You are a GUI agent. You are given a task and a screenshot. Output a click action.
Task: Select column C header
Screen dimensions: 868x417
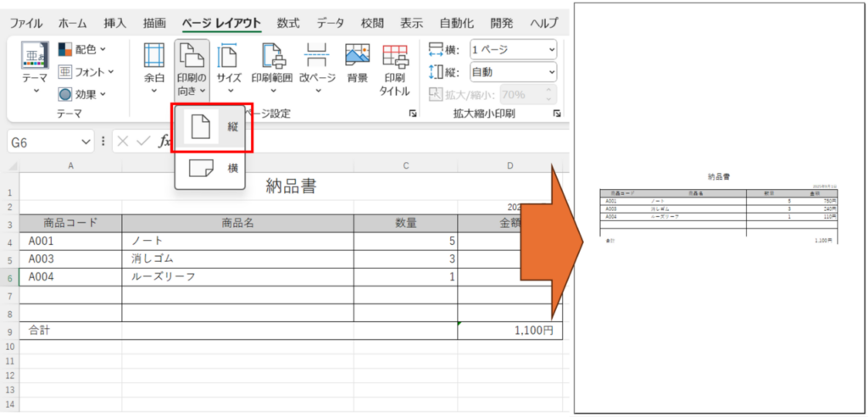point(406,166)
